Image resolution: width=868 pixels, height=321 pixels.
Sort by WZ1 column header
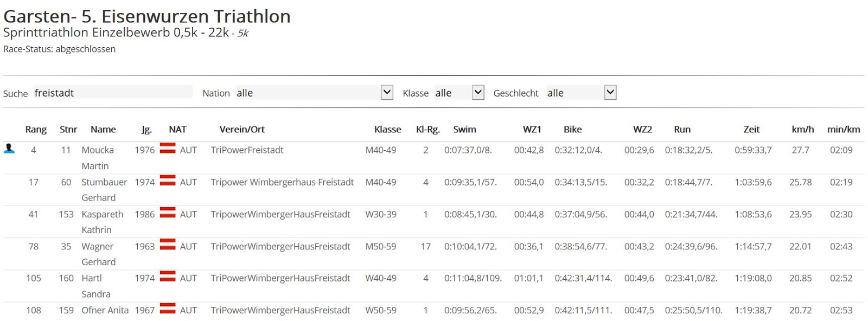pyautogui.click(x=532, y=129)
